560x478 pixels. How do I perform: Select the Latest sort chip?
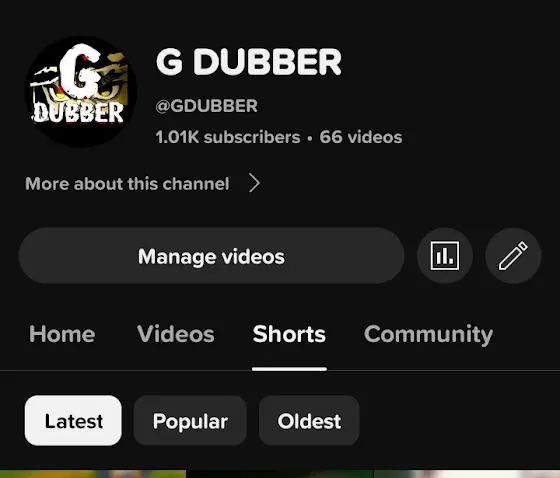73,420
